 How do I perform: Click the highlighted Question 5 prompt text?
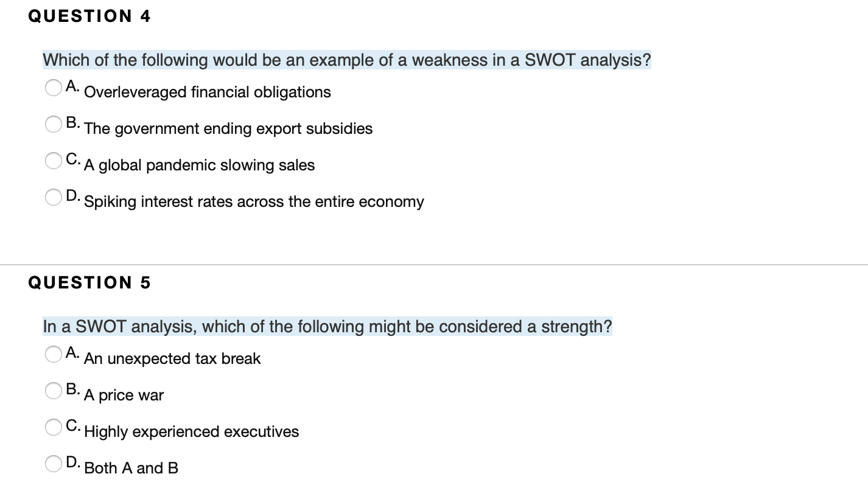[x=327, y=326]
